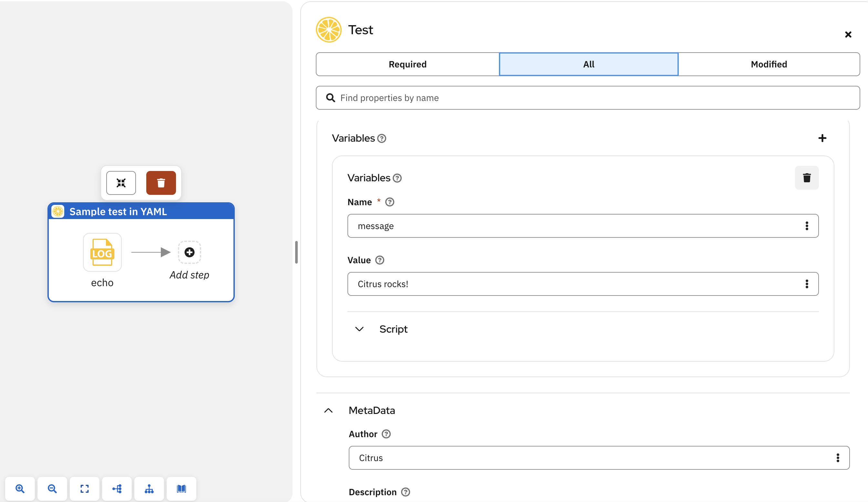Select the Sample test in YAML header
This screenshot has width=868, height=502.
(x=141, y=211)
